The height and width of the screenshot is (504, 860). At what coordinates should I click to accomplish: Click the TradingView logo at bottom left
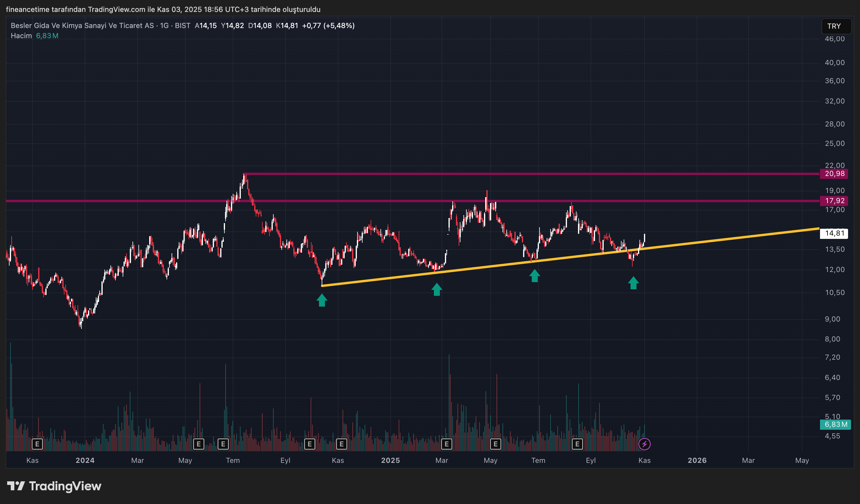54,486
